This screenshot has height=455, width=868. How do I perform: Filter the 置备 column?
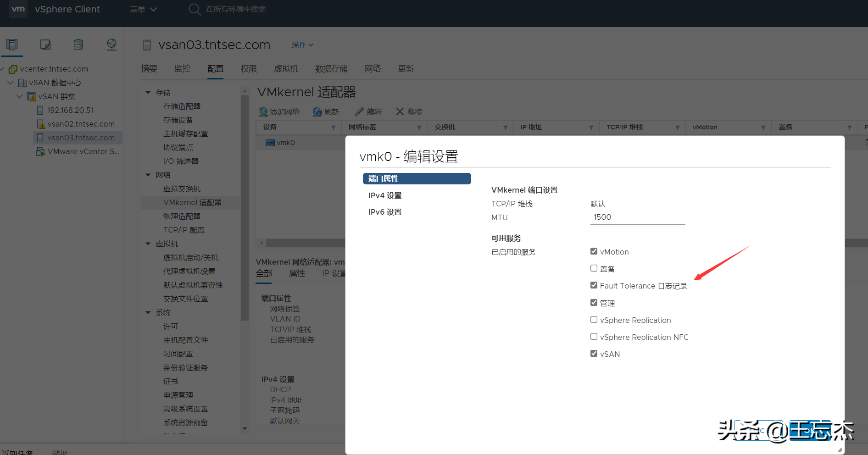tap(849, 128)
